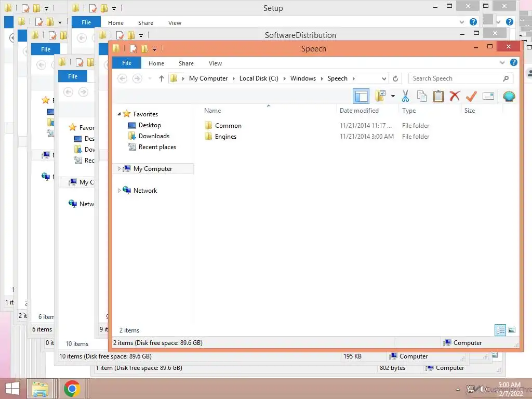Image resolution: width=532 pixels, height=399 pixels.
Task: Open recent locations dropdown next to Forward arrow
Action: point(150,79)
